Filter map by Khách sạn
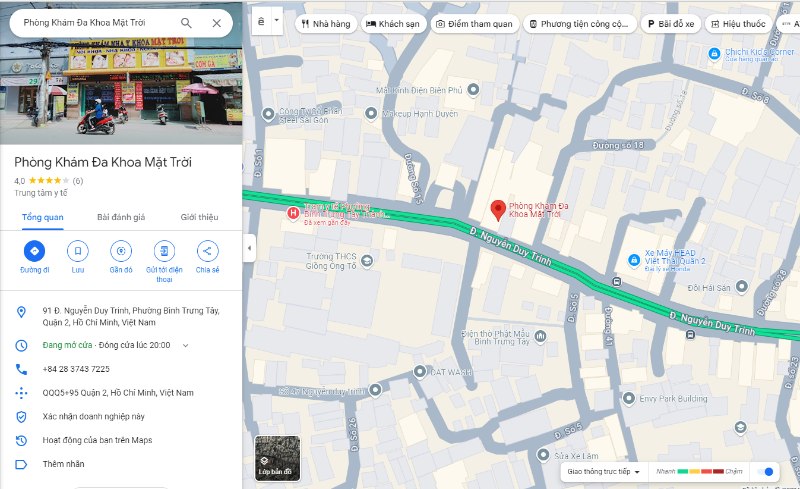Viewport: 800px width, 489px height. 393,23
